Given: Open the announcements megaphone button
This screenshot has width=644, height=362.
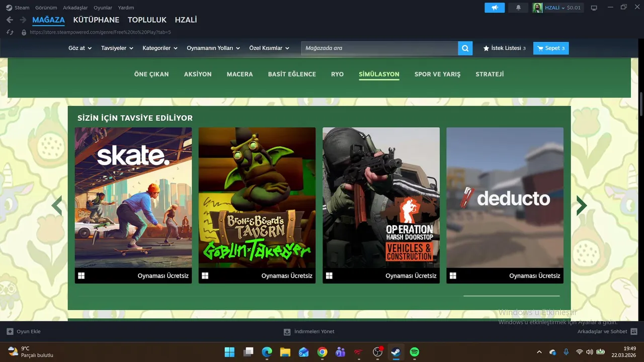Looking at the screenshot, I should point(495,8).
